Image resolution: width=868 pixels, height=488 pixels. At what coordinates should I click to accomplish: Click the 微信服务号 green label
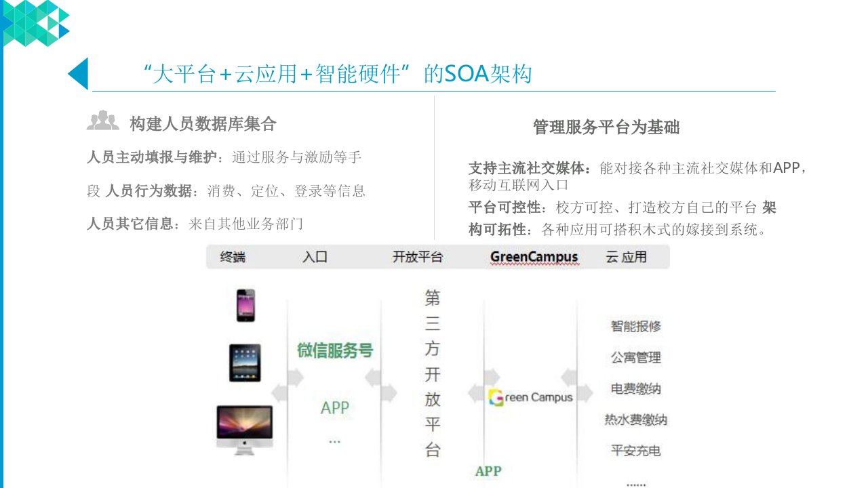click(x=335, y=351)
